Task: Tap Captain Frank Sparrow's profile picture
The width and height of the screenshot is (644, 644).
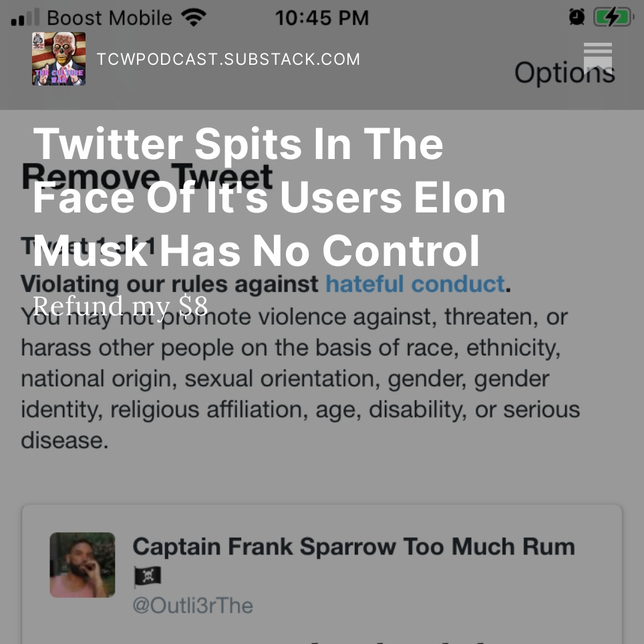Action: [82, 565]
